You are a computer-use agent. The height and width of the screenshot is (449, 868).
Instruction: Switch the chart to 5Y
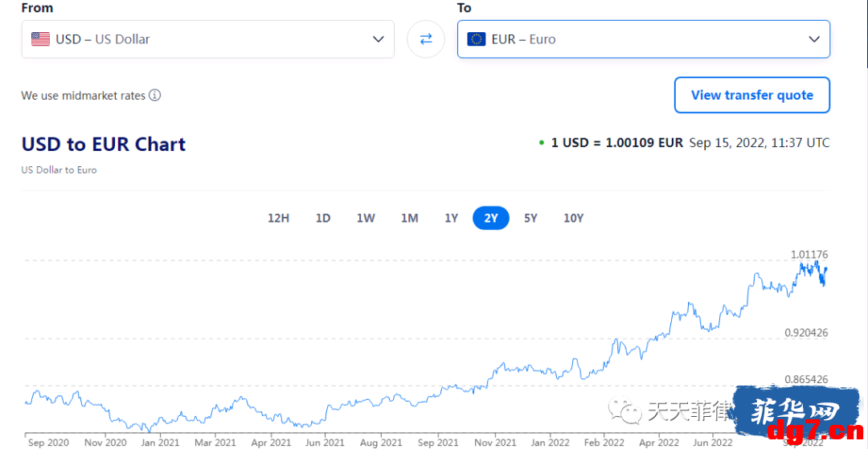click(530, 218)
